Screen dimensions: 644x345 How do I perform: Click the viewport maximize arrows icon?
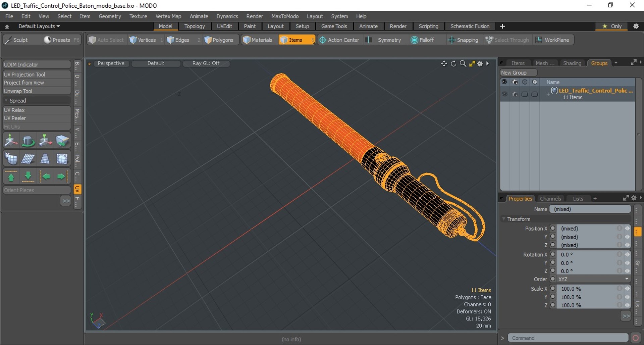pyautogui.click(x=472, y=63)
